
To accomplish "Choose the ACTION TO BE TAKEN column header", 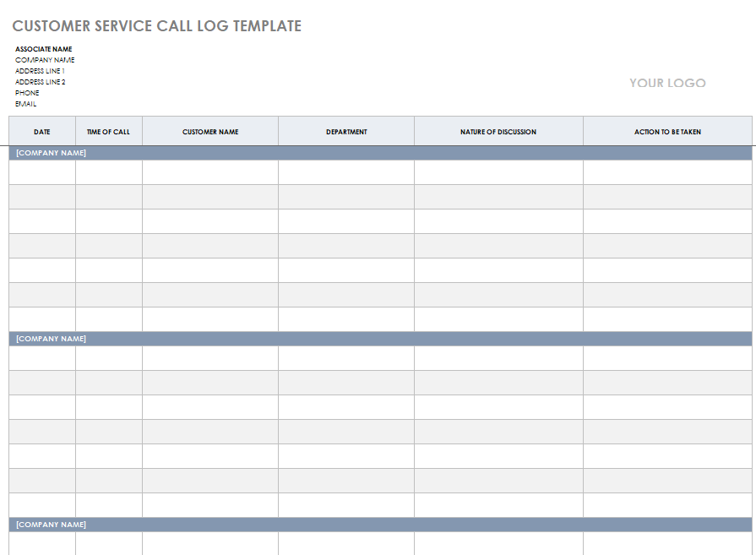I will point(667,132).
